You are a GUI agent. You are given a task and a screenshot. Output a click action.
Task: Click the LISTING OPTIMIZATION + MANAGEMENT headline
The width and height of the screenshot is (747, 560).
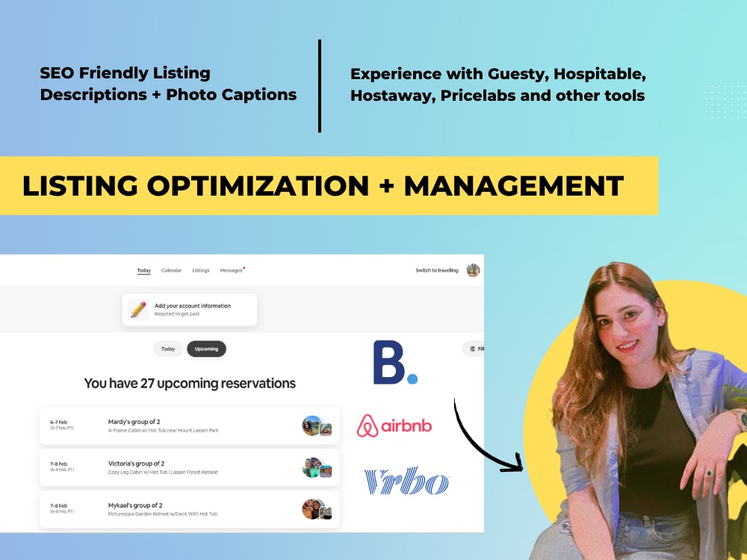[x=323, y=186]
